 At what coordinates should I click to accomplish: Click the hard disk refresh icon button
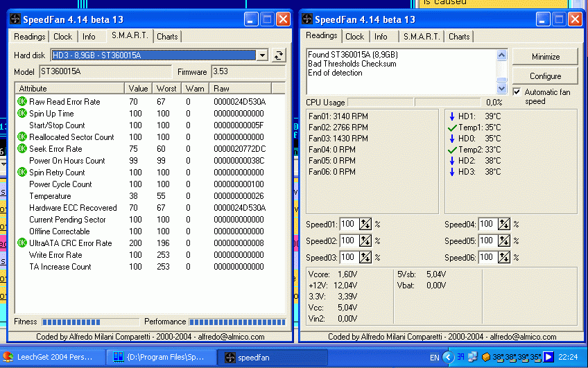coord(278,55)
